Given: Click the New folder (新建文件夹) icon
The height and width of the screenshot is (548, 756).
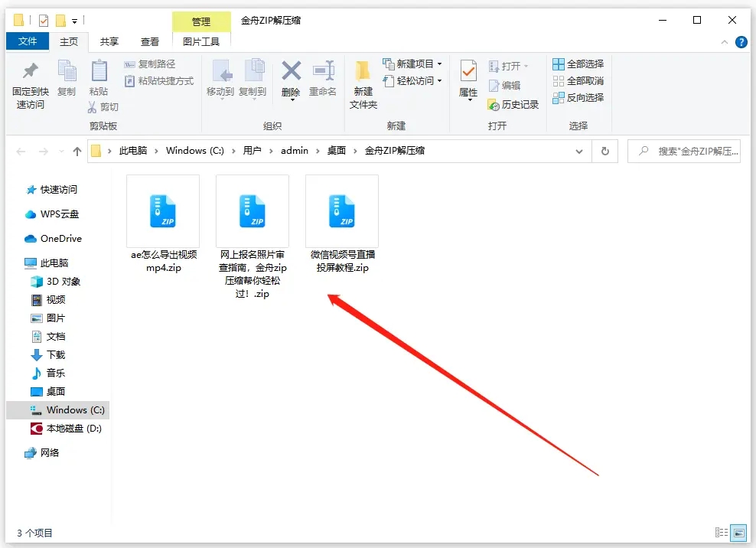Looking at the screenshot, I should (363, 71).
